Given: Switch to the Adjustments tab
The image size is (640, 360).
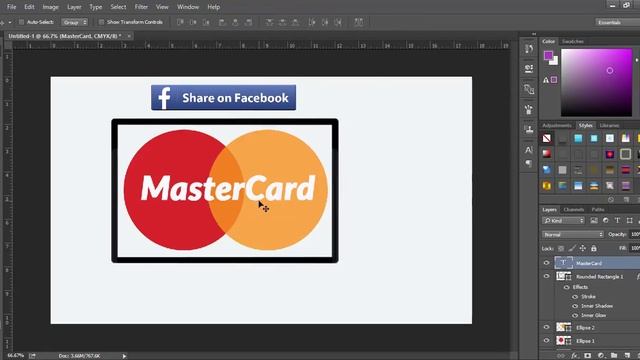Looking at the screenshot, I should [x=557, y=125].
